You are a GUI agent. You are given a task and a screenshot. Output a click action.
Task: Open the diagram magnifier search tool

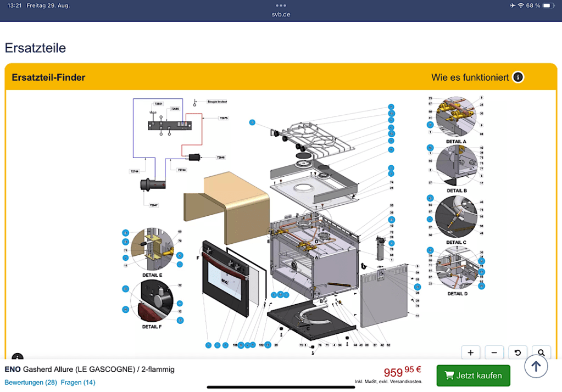click(x=541, y=352)
